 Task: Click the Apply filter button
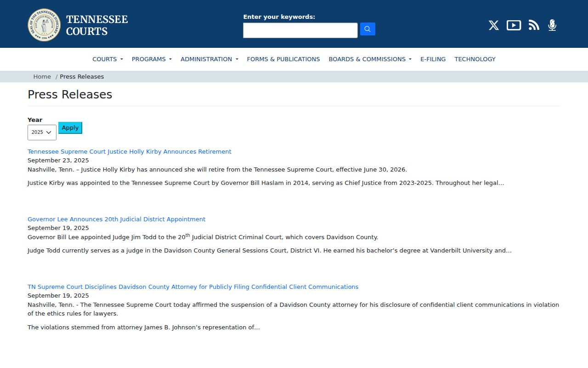click(70, 128)
